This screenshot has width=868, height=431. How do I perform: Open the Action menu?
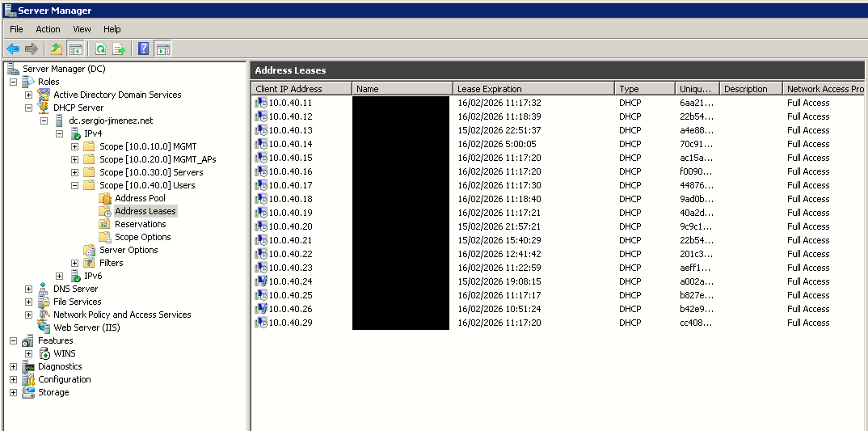[x=48, y=29]
